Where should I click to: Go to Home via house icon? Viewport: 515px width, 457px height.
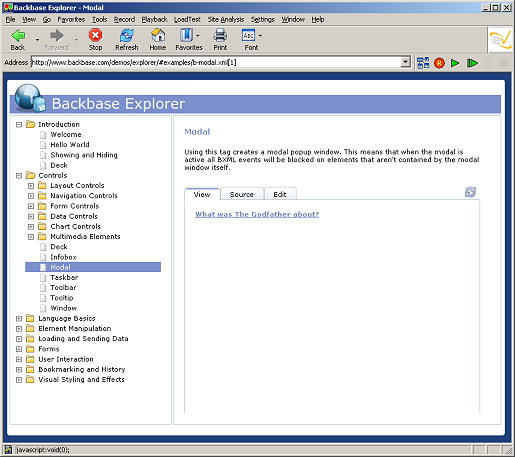pyautogui.click(x=158, y=35)
